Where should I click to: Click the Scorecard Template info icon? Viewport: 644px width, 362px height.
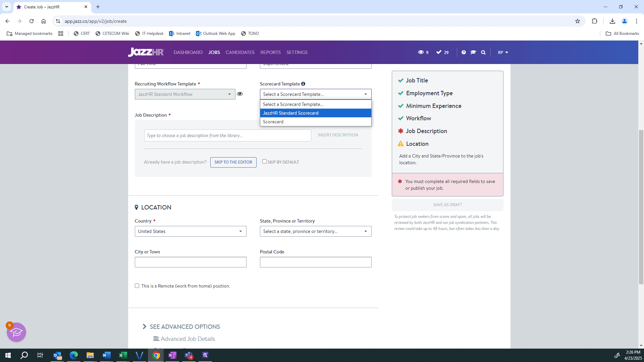pyautogui.click(x=303, y=84)
